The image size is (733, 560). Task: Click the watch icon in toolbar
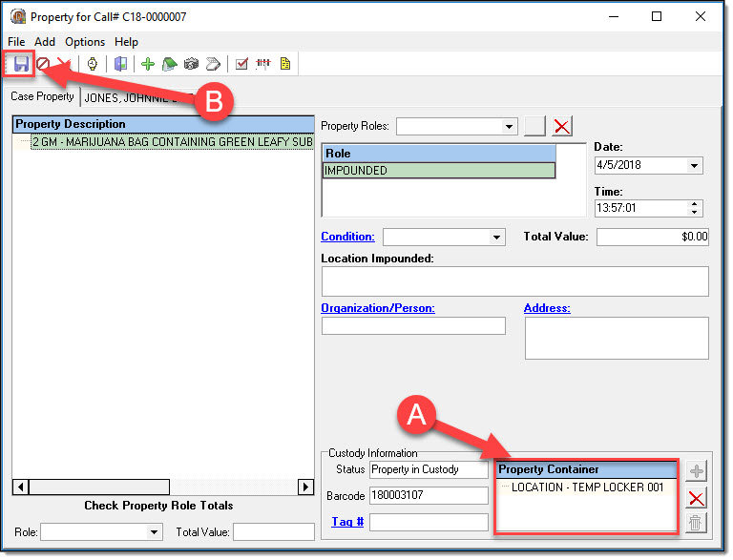point(93,64)
